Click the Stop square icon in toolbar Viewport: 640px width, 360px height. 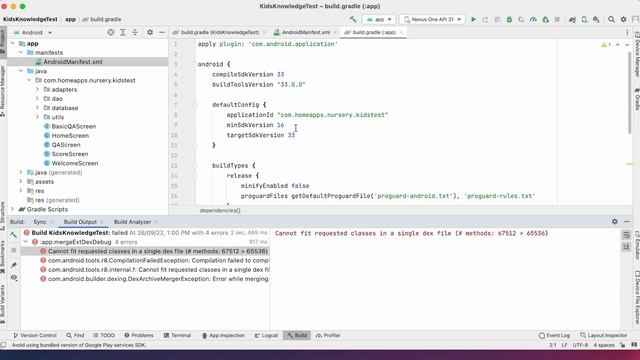(557, 19)
